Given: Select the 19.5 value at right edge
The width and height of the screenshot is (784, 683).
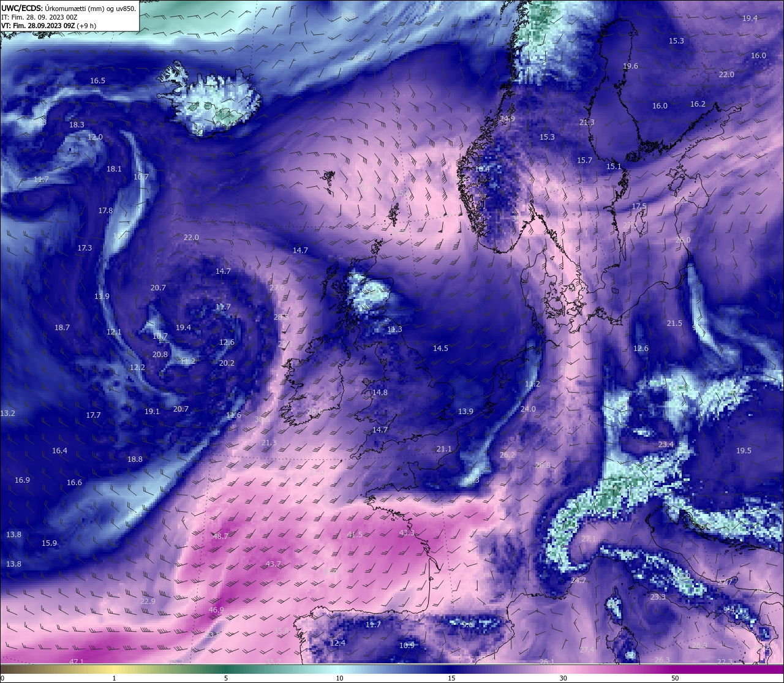Looking at the screenshot, I should (x=744, y=451).
